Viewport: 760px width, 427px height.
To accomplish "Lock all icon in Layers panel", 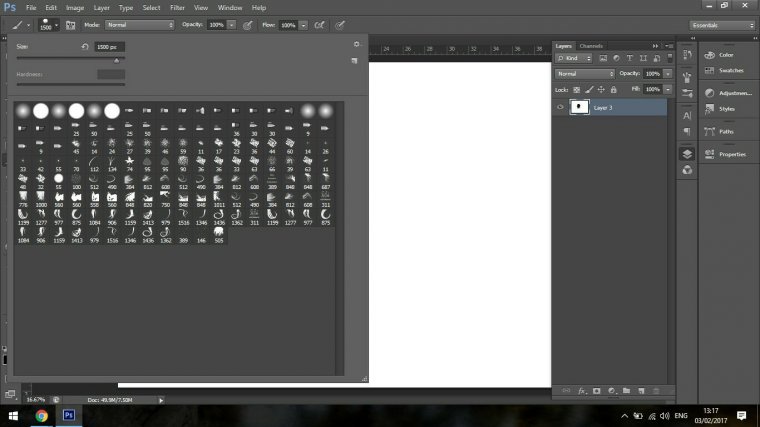I will coord(614,90).
